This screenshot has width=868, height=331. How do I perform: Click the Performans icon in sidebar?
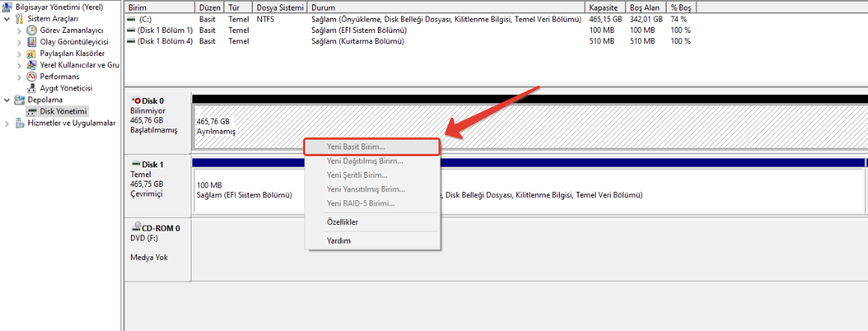[31, 76]
